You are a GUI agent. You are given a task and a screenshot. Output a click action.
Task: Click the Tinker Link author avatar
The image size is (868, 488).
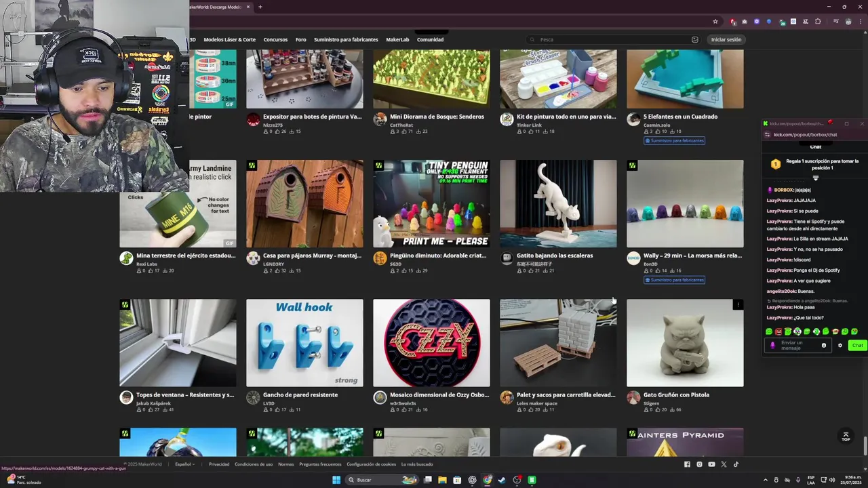click(507, 120)
